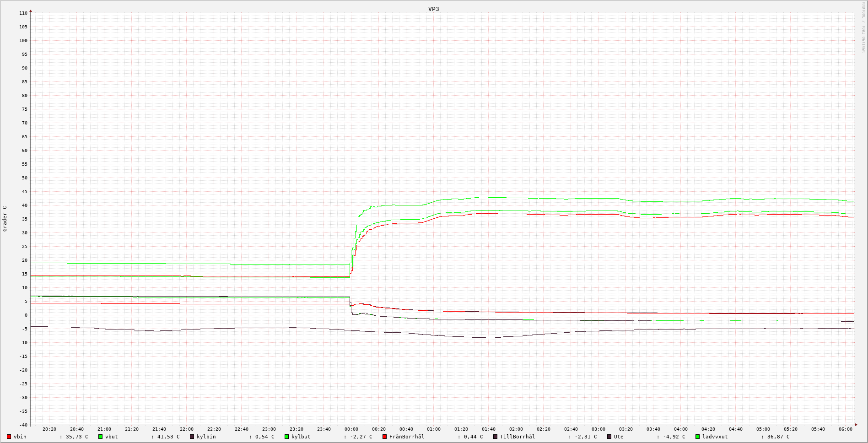Image resolution: width=868 pixels, height=443 pixels.
Task: Click the red arrow at x-axis end
Action: [856, 425]
